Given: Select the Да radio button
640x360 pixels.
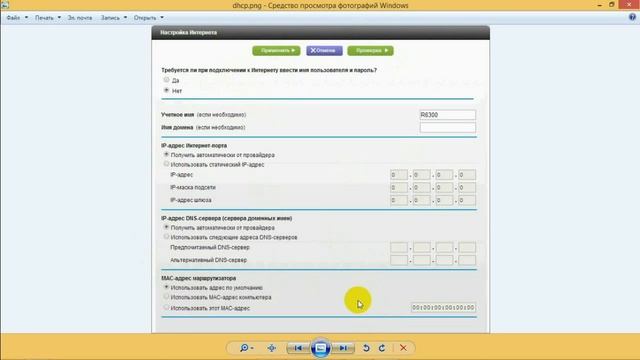Looking at the screenshot, I should tap(166, 80).
